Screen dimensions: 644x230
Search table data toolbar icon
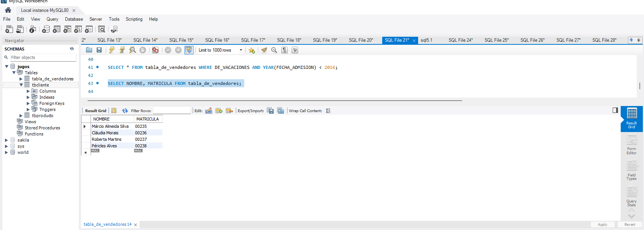point(102,29)
